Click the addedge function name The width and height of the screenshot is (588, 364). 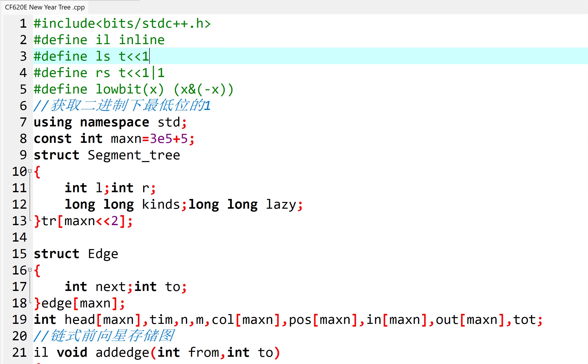tap(122, 352)
